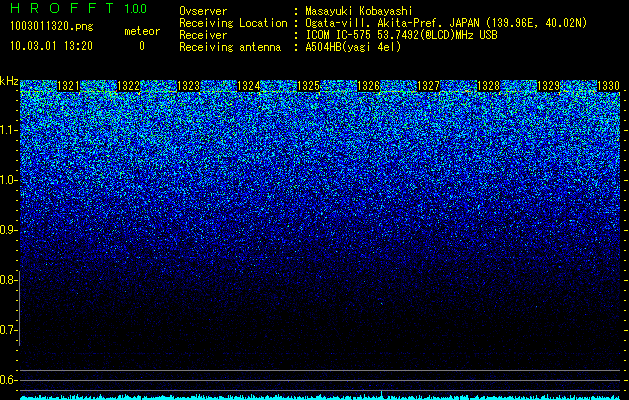629x400 pixels.
Task: Click the 0.7 frequency axis label
Action: 8,330
